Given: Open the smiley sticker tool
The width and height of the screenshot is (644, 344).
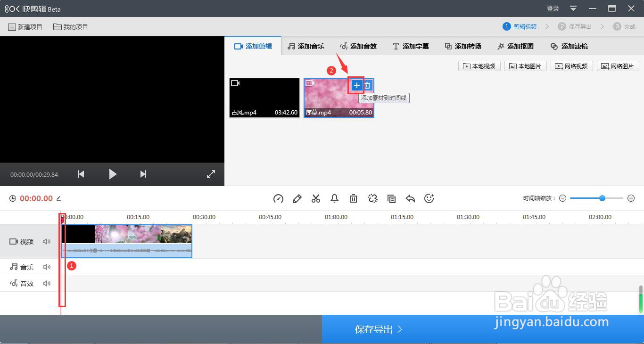Looking at the screenshot, I should coord(429,199).
